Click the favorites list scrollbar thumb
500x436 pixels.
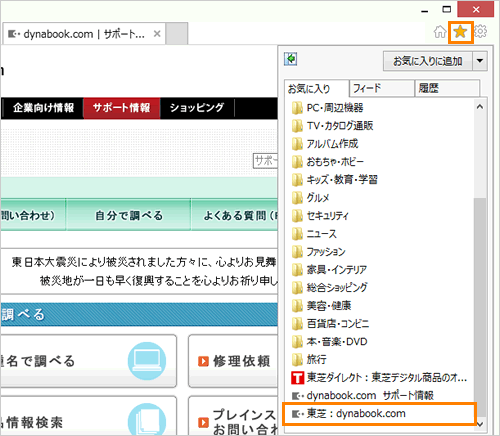pyautogui.click(x=480, y=307)
